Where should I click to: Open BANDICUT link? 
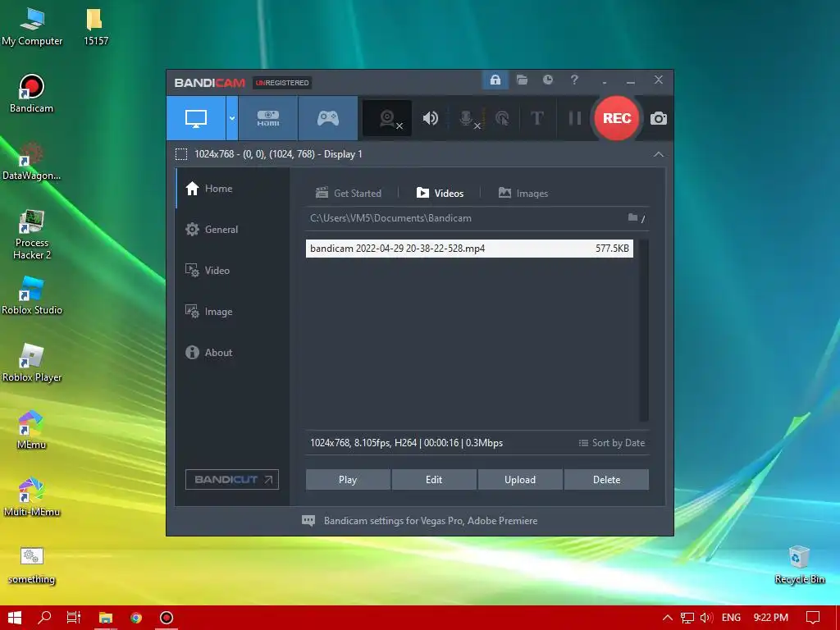pyautogui.click(x=232, y=479)
